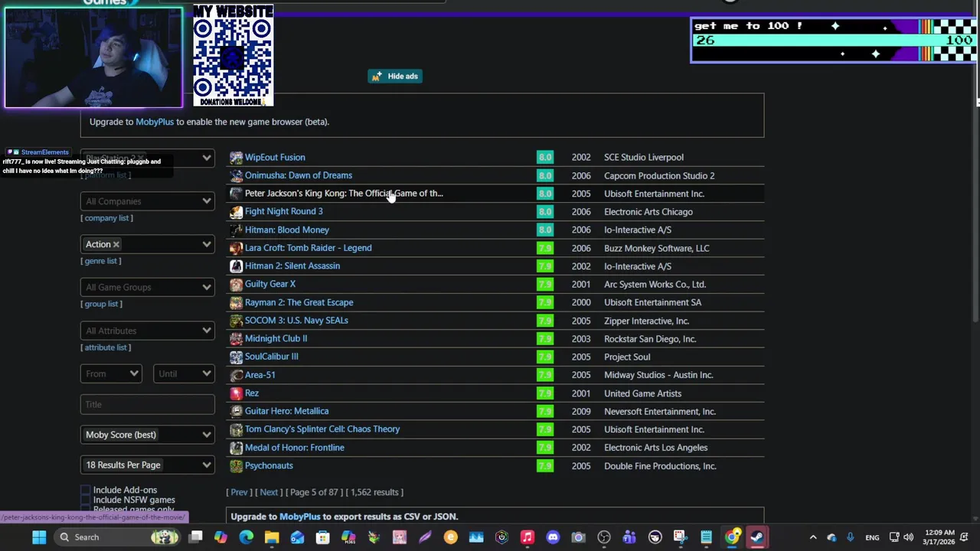Click the 7.9 score badge for Rez
Screen dimensions: 980x551
(x=544, y=393)
